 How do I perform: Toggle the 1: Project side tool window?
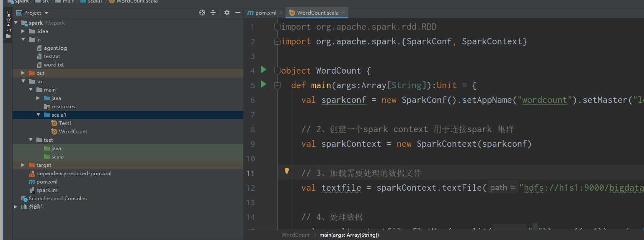[8, 25]
